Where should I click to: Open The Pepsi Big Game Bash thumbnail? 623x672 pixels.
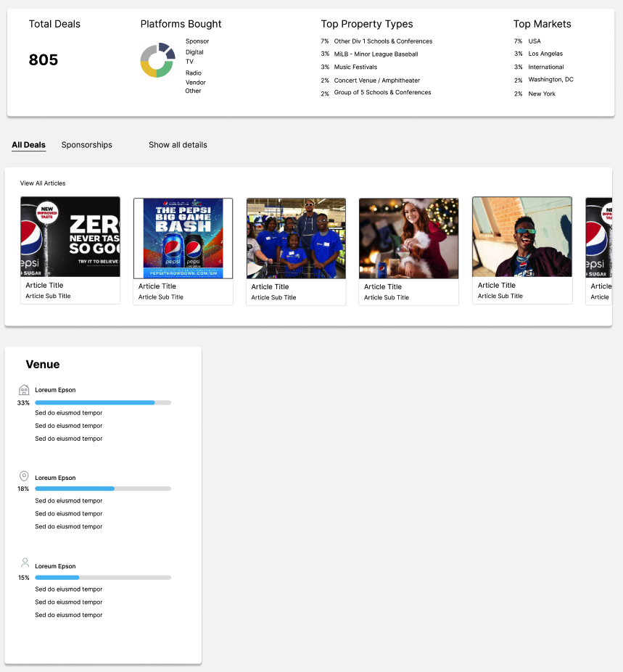click(x=183, y=238)
